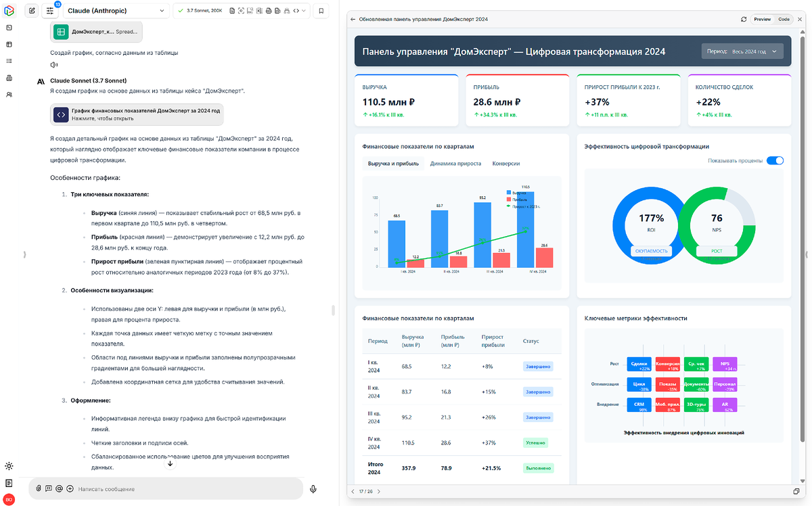Open the Период Весь 2024 год dropdown

coord(743,51)
